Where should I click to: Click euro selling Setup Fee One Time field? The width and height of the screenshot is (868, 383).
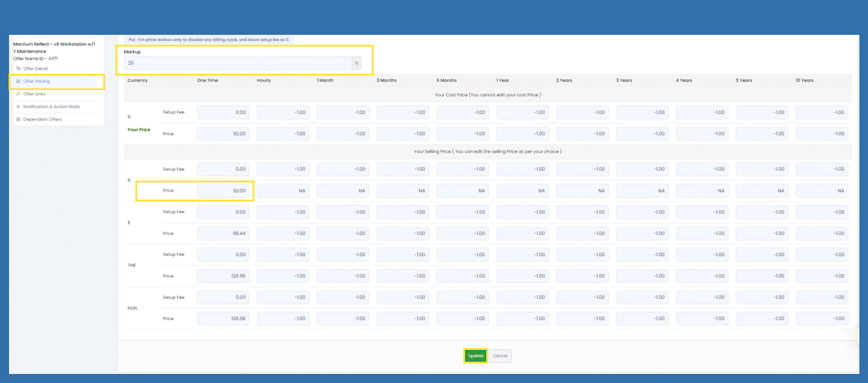(223, 169)
